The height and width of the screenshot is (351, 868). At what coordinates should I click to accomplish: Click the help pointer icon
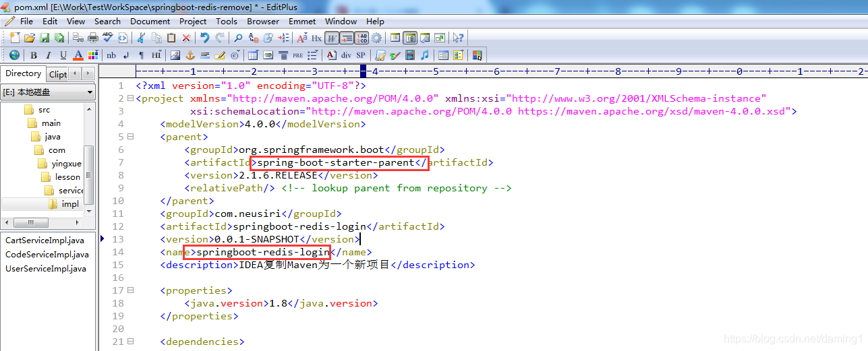pyautogui.click(x=458, y=38)
